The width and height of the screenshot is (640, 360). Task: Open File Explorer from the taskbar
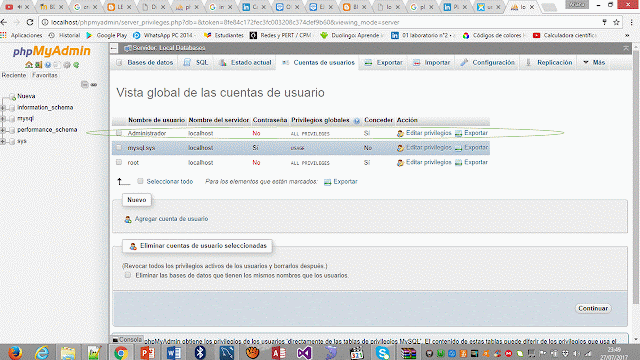[x=68, y=352]
